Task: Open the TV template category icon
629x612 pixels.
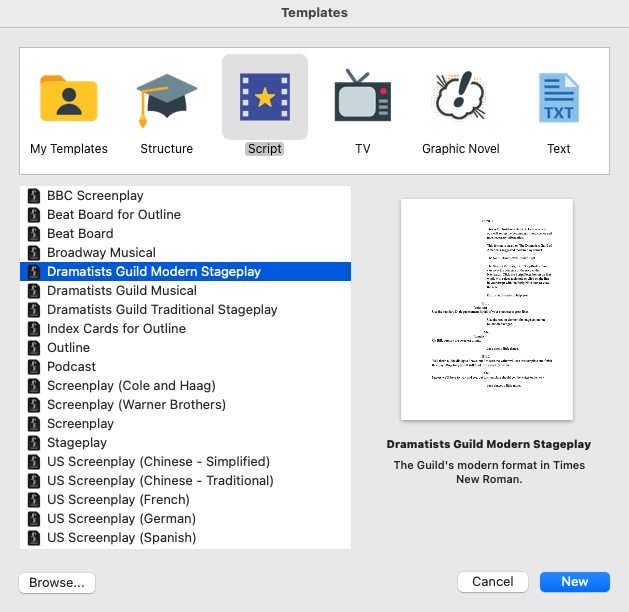Action: pos(362,98)
